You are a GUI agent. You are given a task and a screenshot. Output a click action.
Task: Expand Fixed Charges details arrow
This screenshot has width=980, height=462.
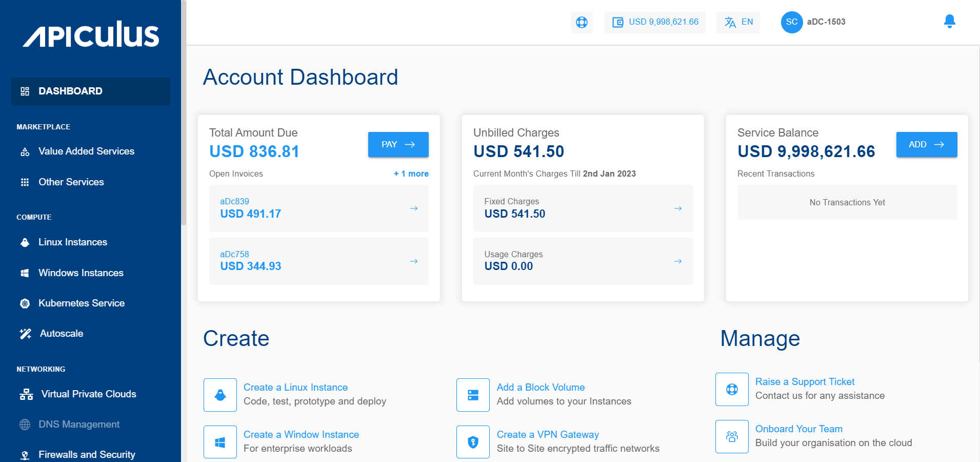click(x=678, y=208)
